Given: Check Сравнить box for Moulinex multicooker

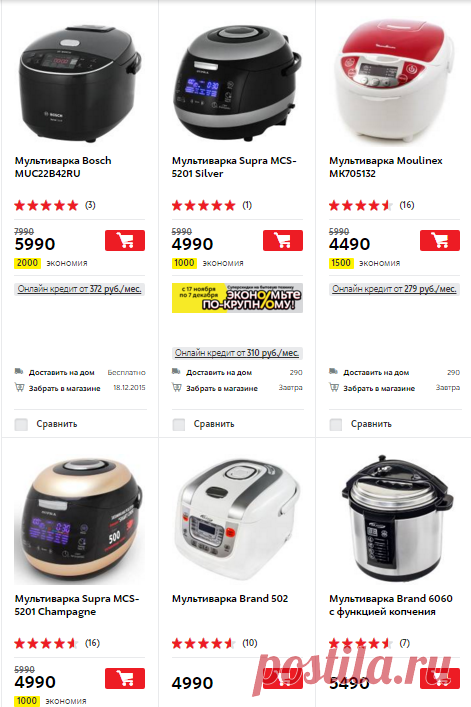Looking at the screenshot, I should click(x=336, y=424).
